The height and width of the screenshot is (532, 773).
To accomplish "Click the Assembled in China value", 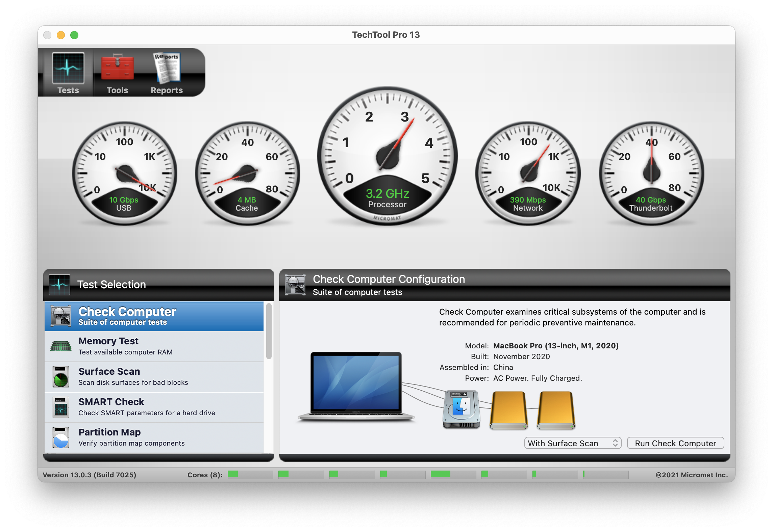I will 503,367.
